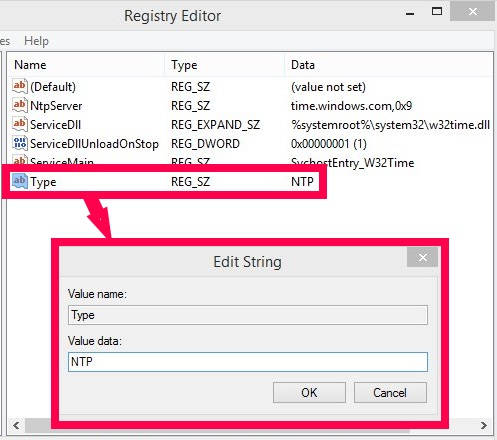Viewport: 497px width, 440px height.
Task: Select the ServiceDll value icon
Action: [19, 124]
